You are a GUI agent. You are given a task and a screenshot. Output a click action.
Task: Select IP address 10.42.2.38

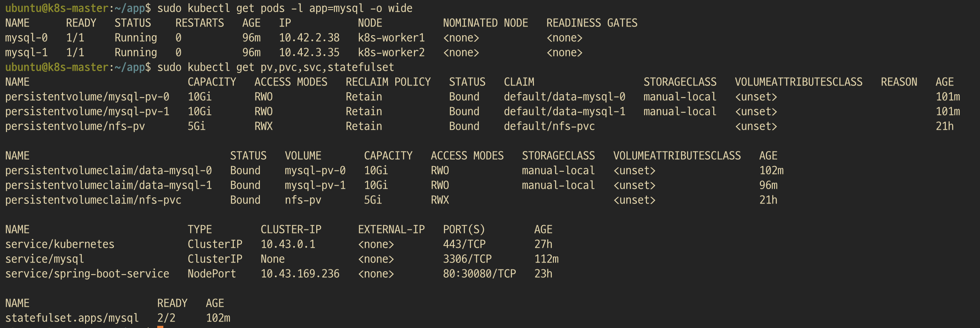click(x=309, y=38)
